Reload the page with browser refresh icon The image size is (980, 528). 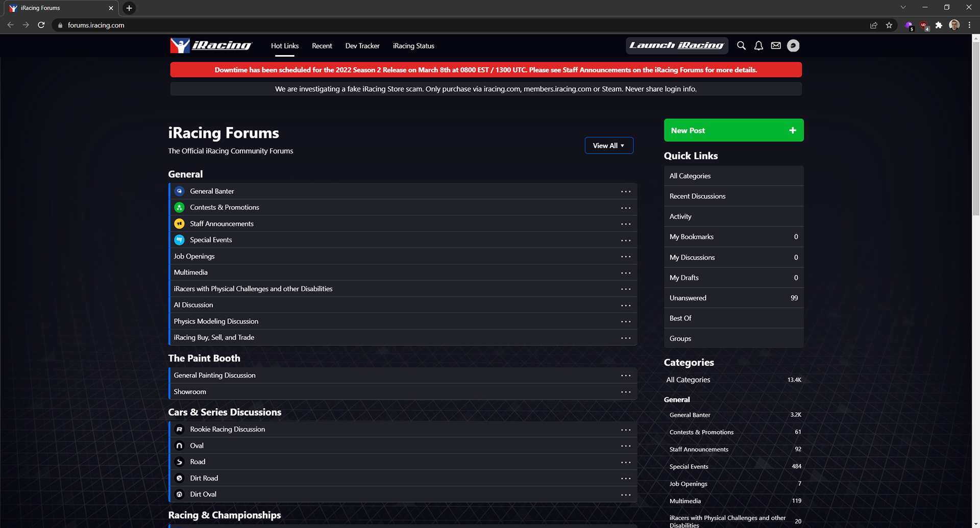coord(41,25)
